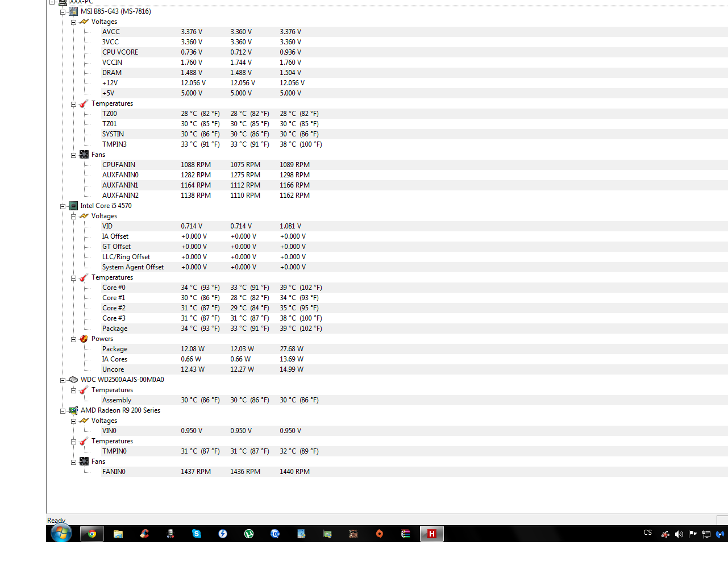Click the VID voltage row label
The height and width of the screenshot is (582, 728).
pos(107,226)
